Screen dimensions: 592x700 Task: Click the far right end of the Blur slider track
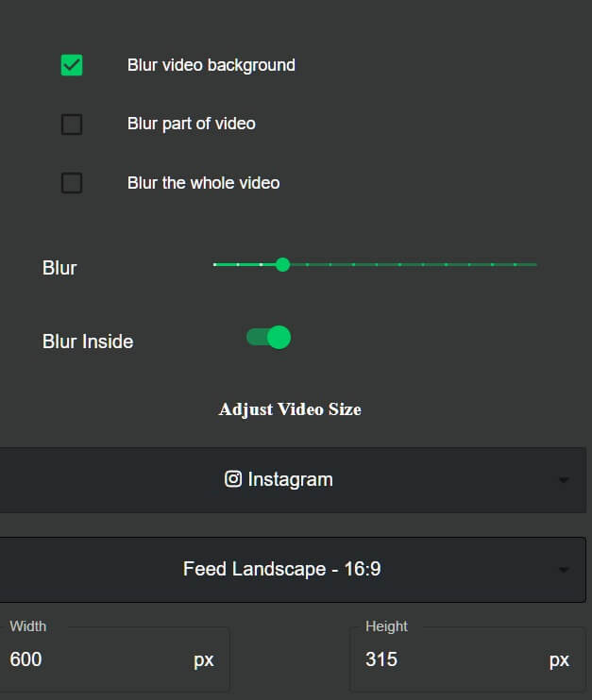tap(536, 265)
